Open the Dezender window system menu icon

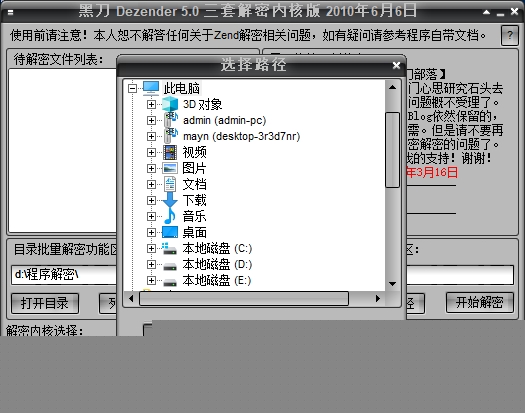10,12
